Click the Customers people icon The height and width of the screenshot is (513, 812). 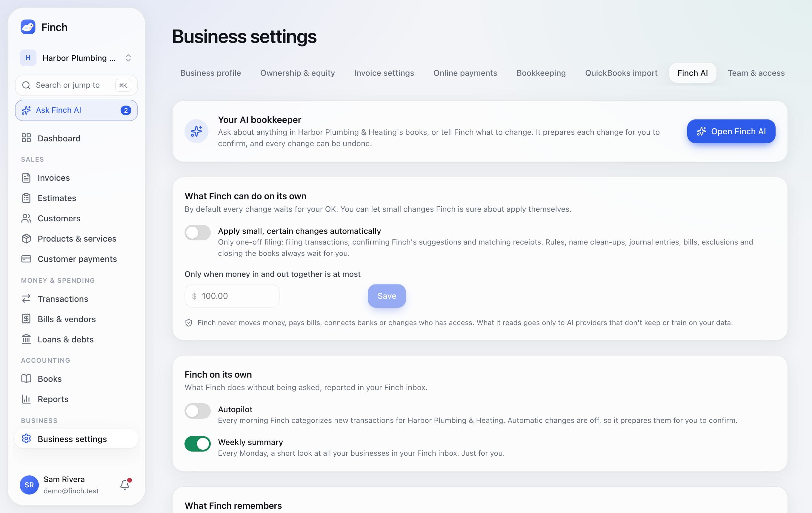click(x=26, y=218)
